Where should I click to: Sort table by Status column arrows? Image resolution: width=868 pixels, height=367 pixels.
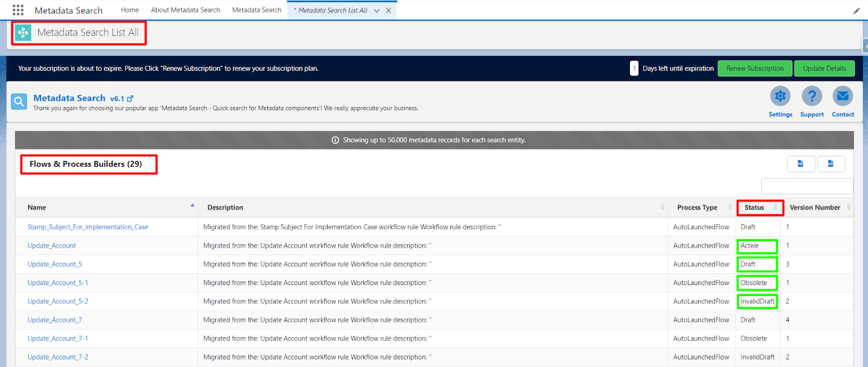775,207
